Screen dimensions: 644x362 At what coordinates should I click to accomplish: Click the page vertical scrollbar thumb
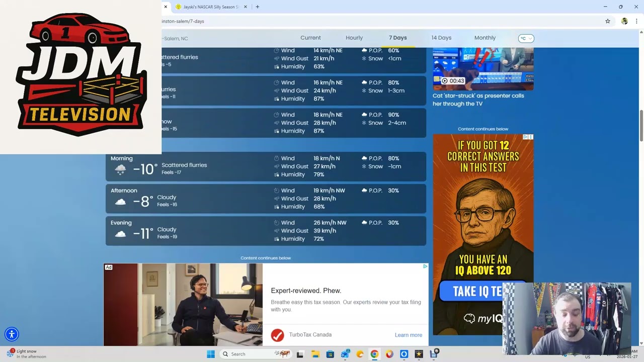click(641, 126)
